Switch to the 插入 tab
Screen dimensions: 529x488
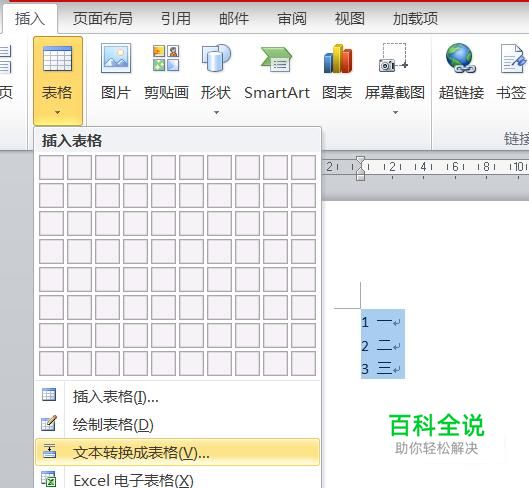(x=30, y=18)
